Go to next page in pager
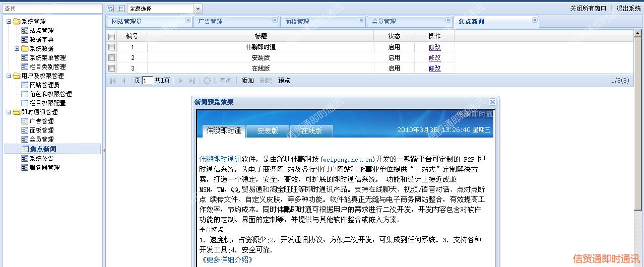The height and width of the screenshot is (267, 644). pos(181,81)
